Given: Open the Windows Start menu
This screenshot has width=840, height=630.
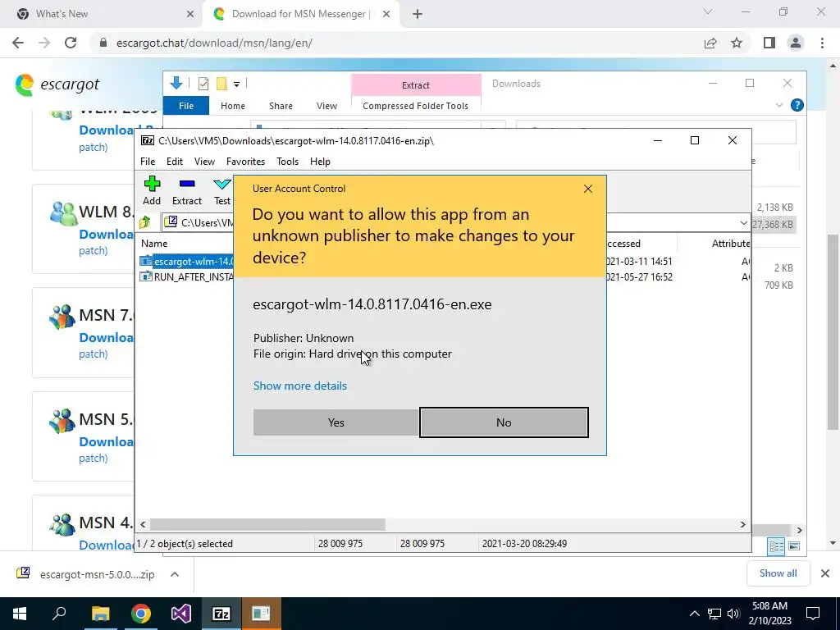Looking at the screenshot, I should tap(20, 614).
